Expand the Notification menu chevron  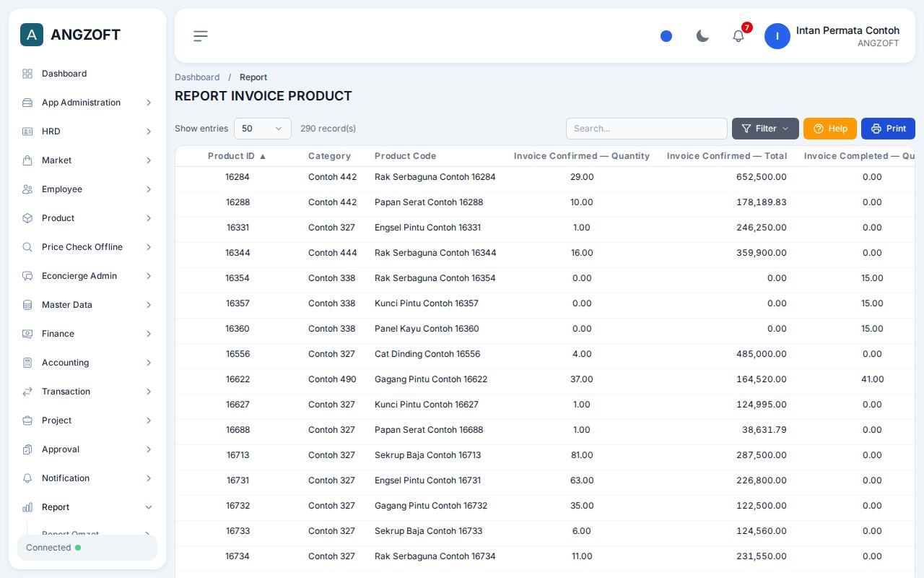(x=149, y=478)
